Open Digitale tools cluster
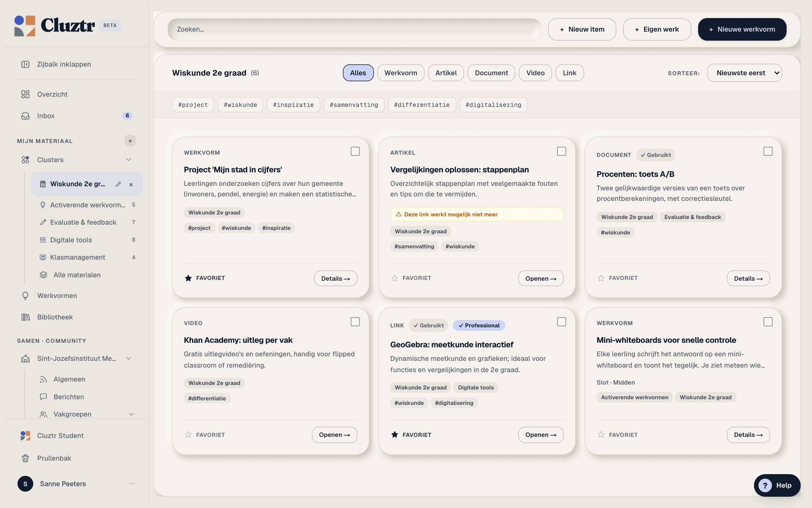 pos(87,240)
